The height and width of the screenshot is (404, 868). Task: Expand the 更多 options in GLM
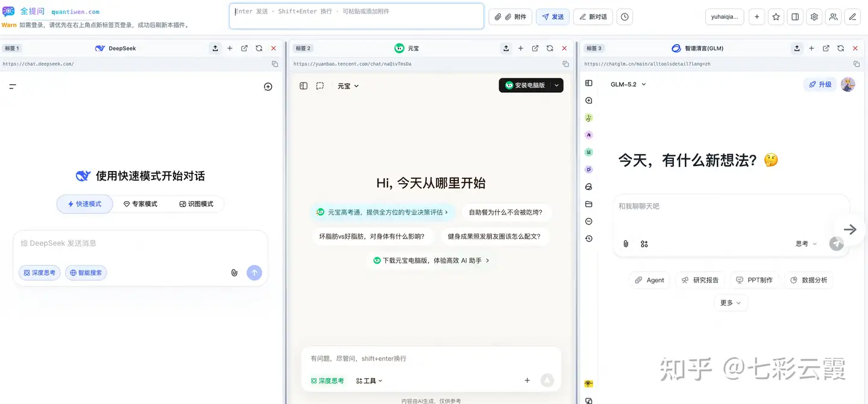point(731,303)
